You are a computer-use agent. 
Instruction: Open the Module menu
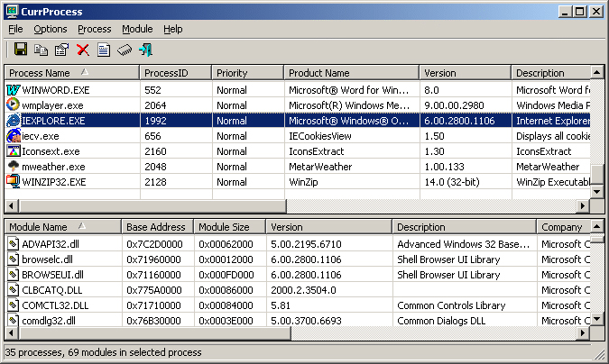click(137, 29)
